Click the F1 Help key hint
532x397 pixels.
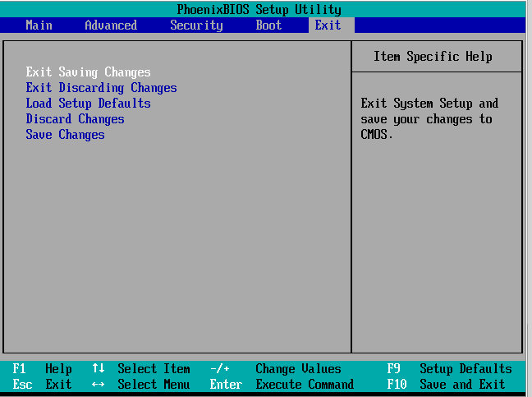pyautogui.click(x=42, y=369)
